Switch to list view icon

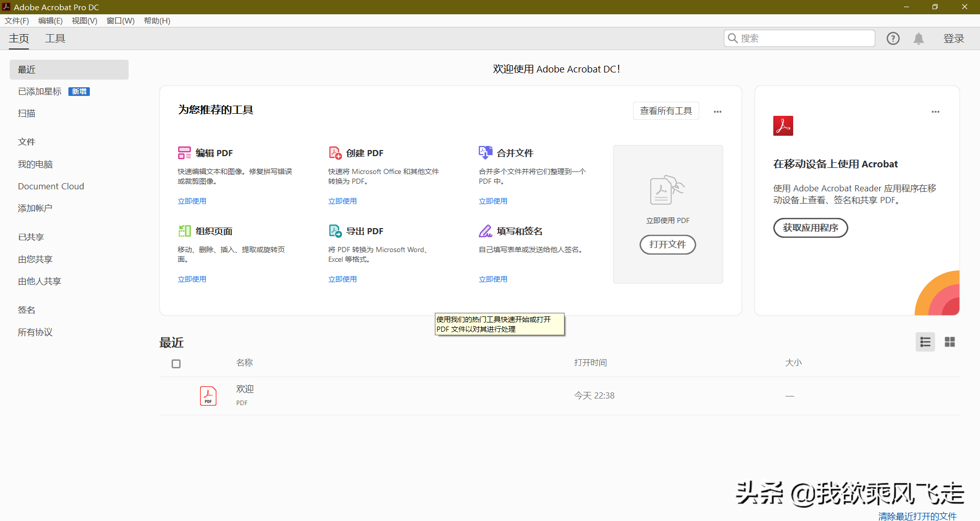925,342
